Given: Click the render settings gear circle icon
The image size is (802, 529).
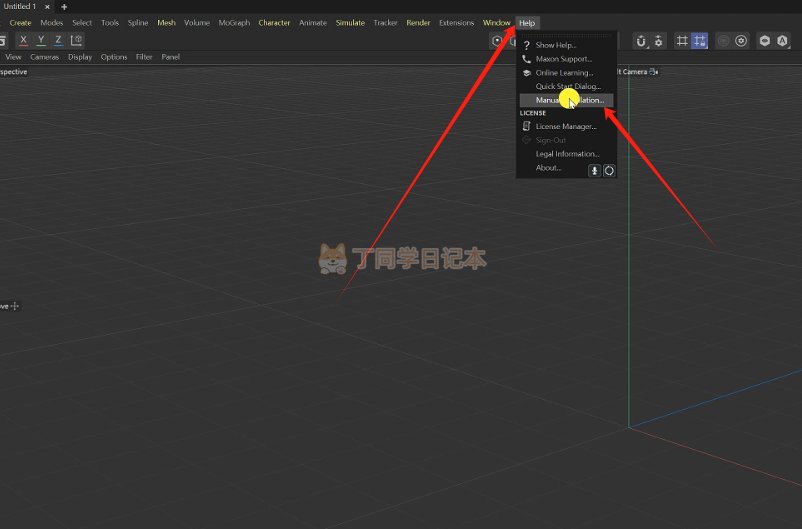Looking at the screenshot, I should pyautogui.click(x=741, y=41).
